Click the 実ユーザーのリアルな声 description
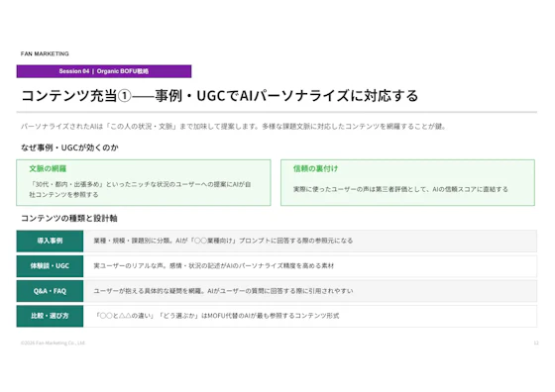 [x=213, y=266]
